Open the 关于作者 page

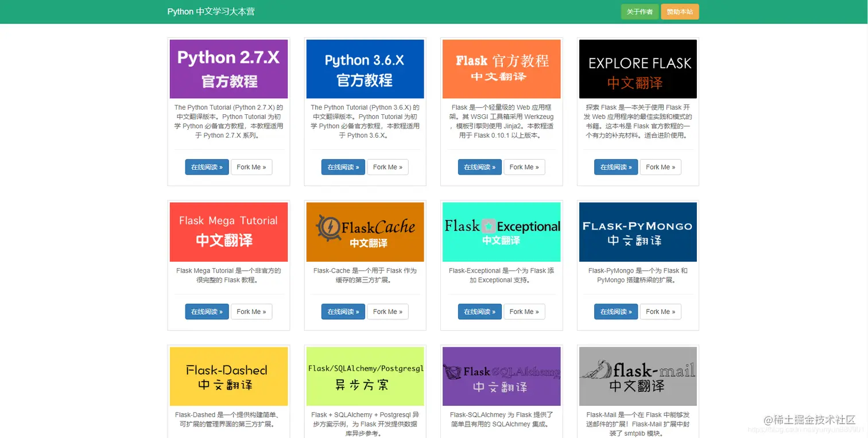pos(640,11)
